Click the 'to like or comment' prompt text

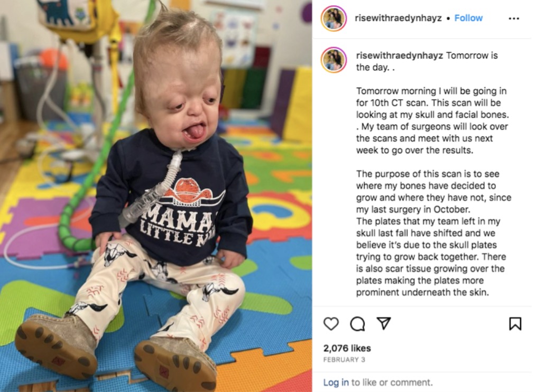(392, 382)
